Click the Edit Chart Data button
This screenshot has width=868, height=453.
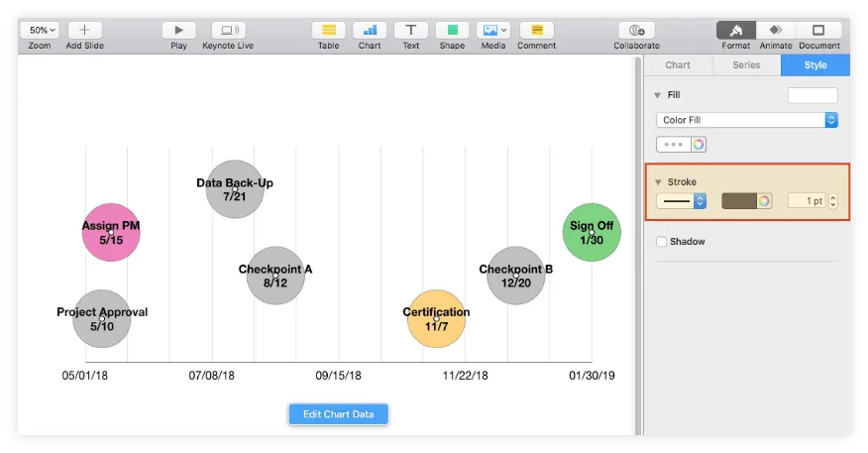tap(338, 414)
